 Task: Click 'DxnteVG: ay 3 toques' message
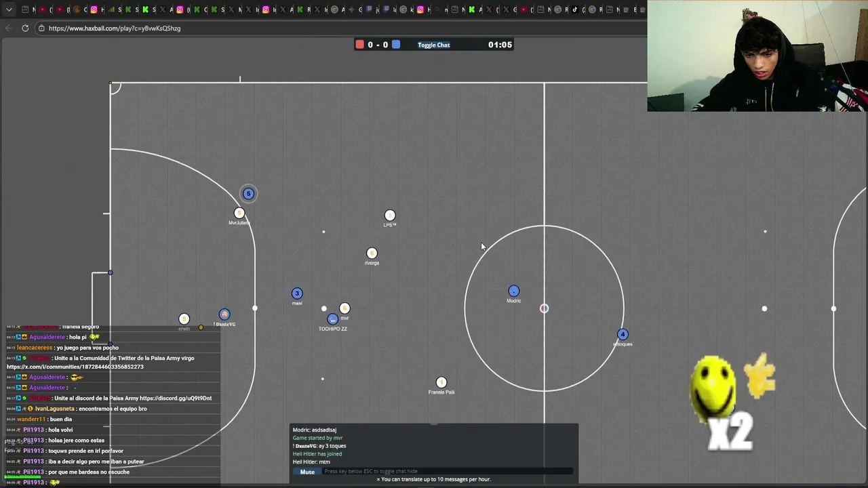(319, 446)
